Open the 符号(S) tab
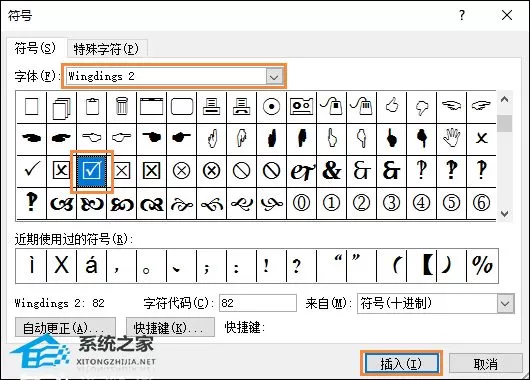The image size is (530, 380). point(34,48)
